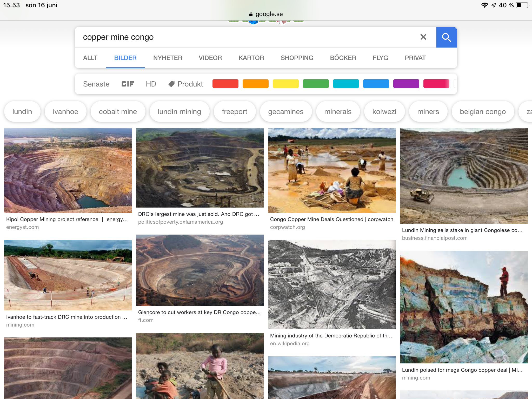Go to the ALLT results tab

pyautogui.click(x=90, y=58)
